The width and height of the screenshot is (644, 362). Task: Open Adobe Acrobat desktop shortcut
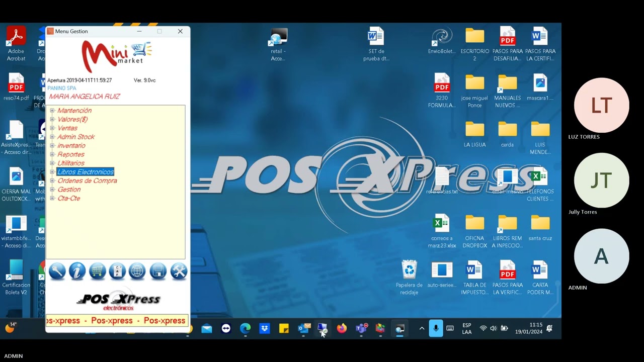pyautogui.click(x=16, y=44)
